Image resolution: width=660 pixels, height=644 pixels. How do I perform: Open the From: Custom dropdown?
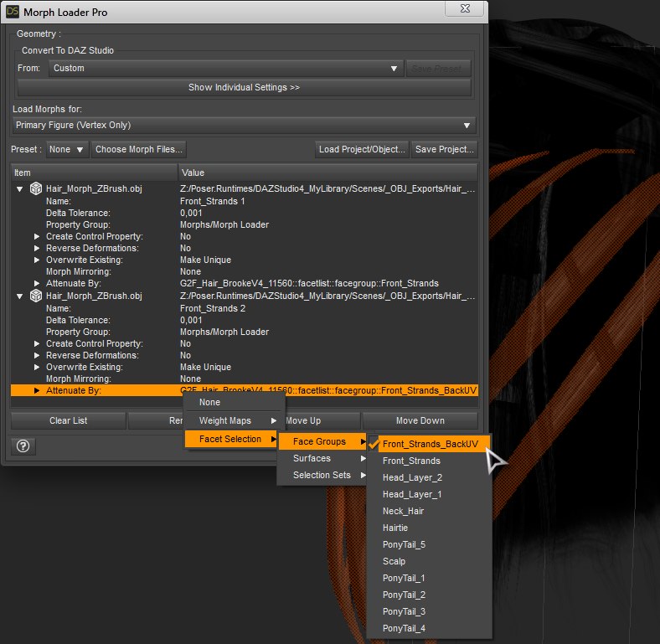[226, 68]
